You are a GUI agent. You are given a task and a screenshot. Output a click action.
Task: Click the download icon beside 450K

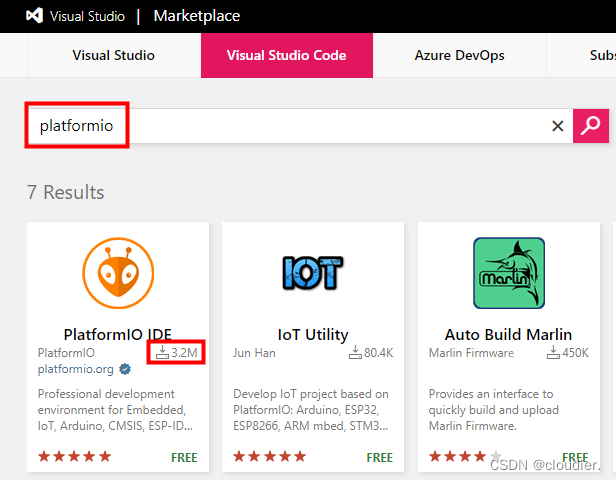553,352
